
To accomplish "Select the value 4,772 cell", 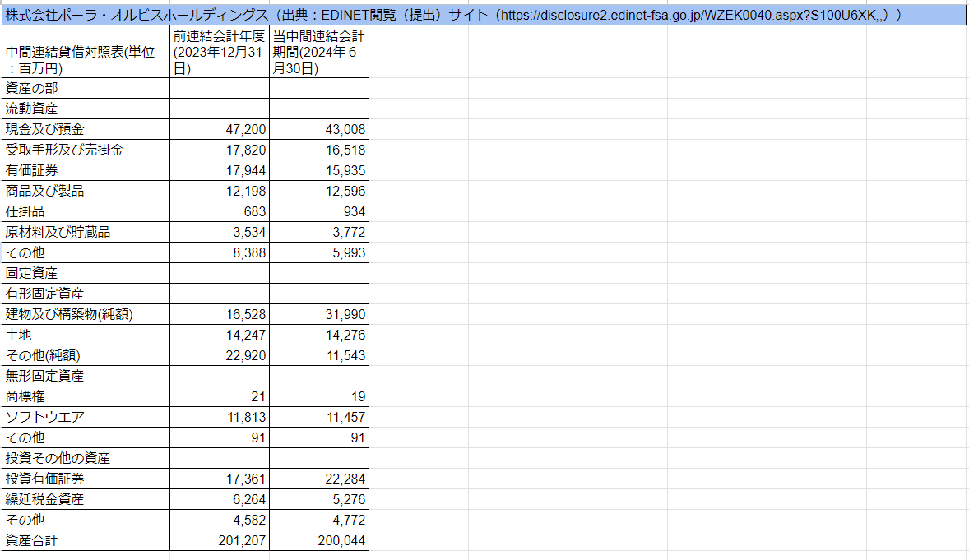I will click(x=319, y=520).
